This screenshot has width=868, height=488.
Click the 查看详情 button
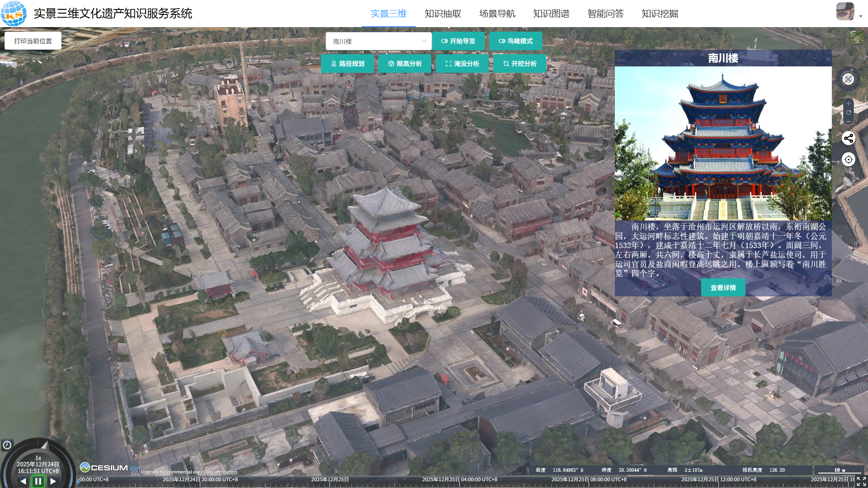(723, 288)
